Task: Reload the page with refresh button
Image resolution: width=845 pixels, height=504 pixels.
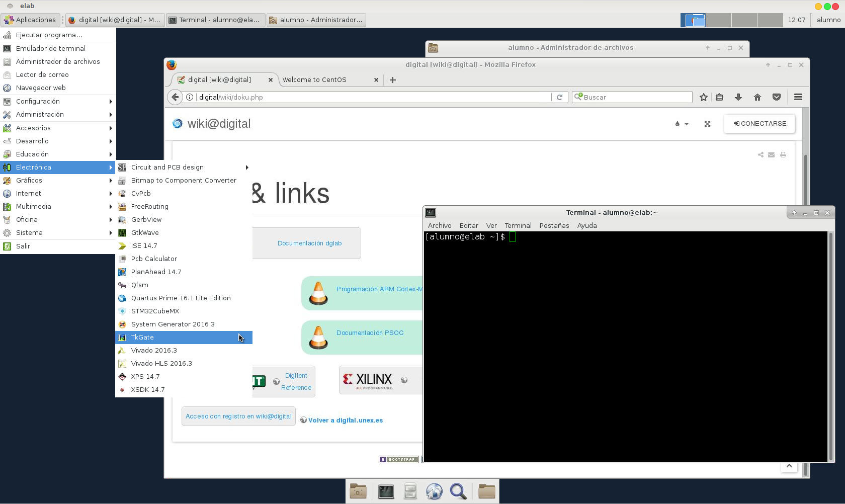Action: pos(559,97)
